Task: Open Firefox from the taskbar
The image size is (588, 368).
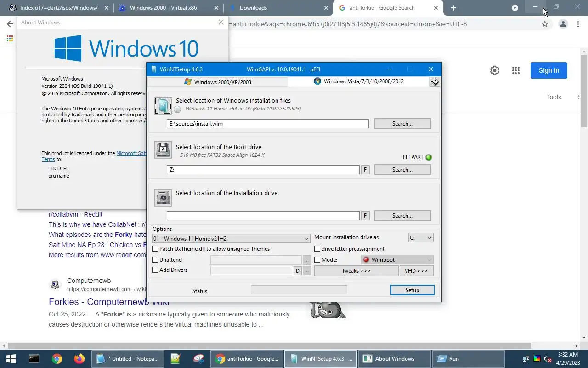Action: [79, 359]
